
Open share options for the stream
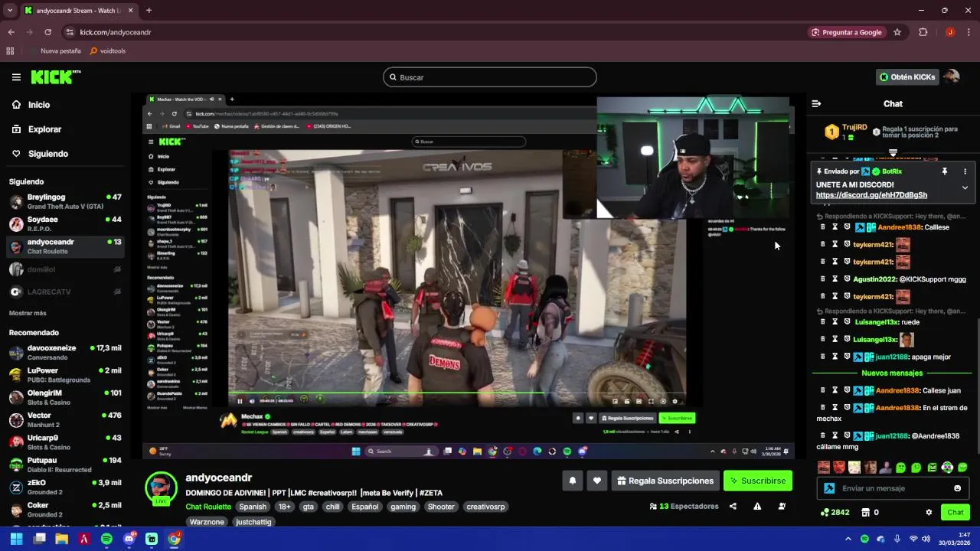pyautogui.click(x=733, y=506)
